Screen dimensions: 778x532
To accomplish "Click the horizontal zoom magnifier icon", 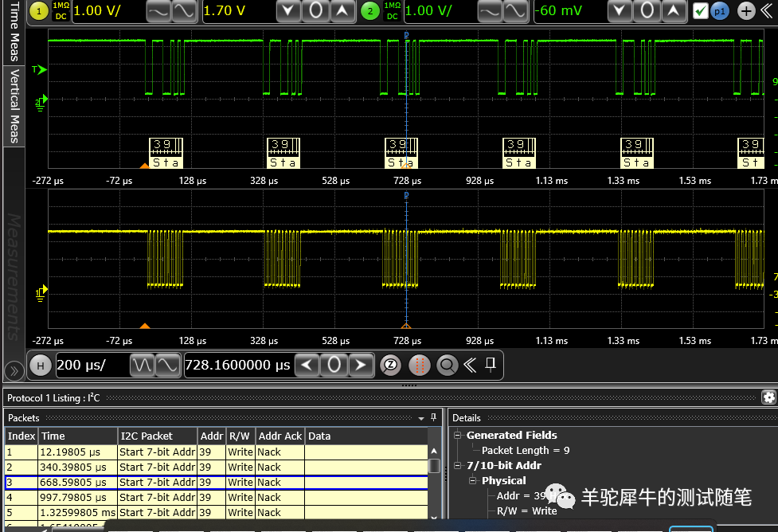I will [447, 366].
